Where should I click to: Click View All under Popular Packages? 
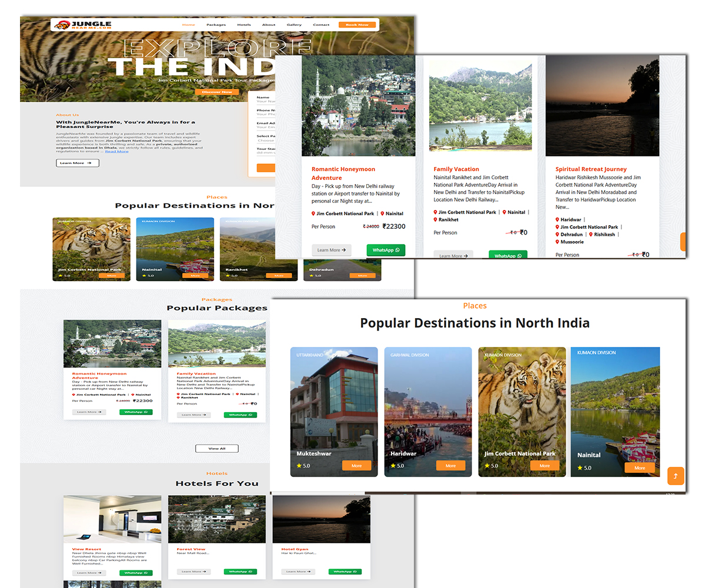click(x=217, y=449)
